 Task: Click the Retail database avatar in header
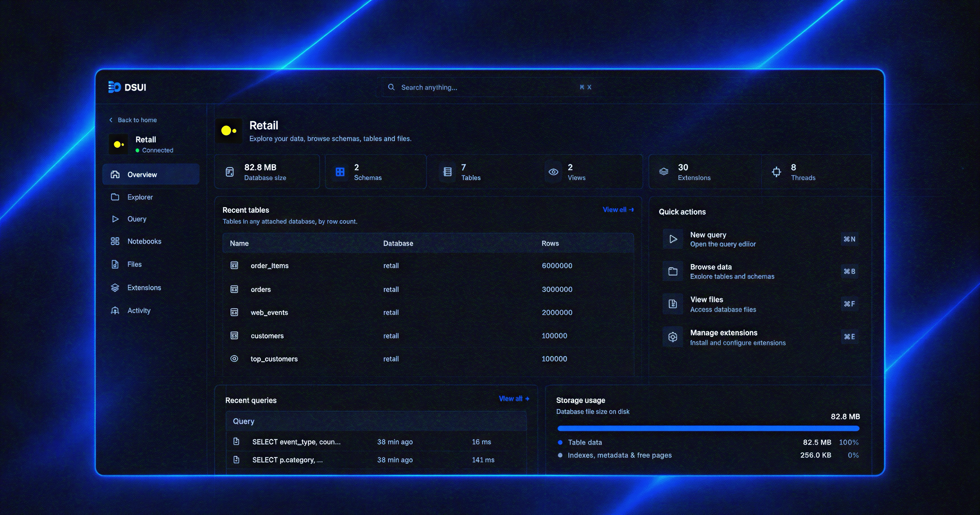(229, 130)
